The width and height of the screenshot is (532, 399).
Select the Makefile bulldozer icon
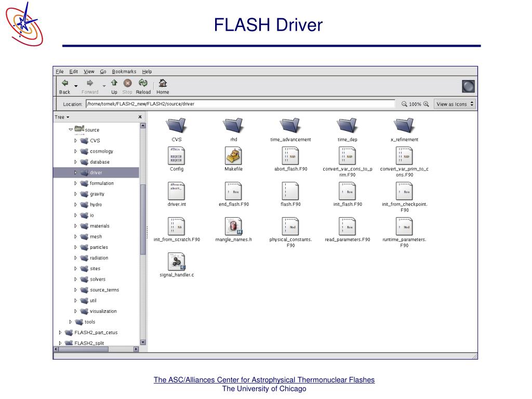233,155
